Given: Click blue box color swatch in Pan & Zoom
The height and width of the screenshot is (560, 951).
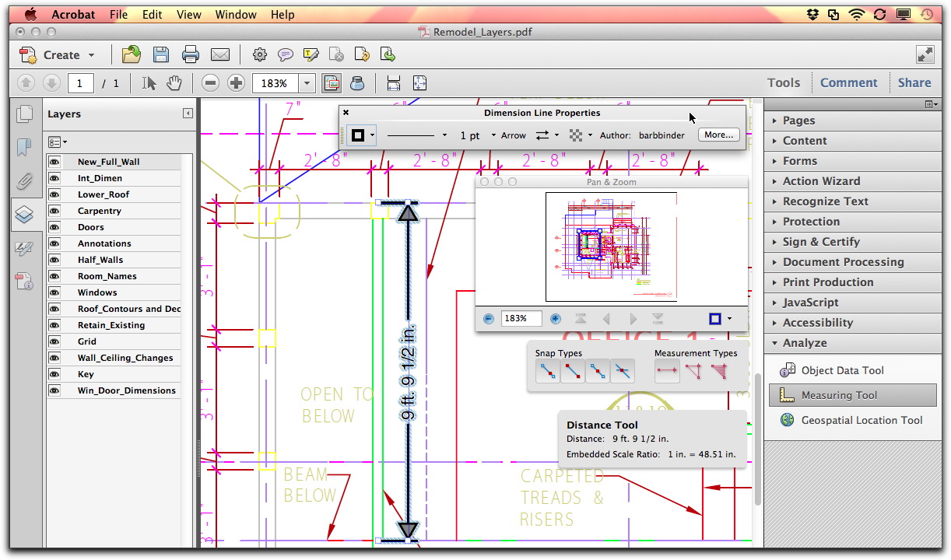Looking at the screenshot, I should 715,319.
